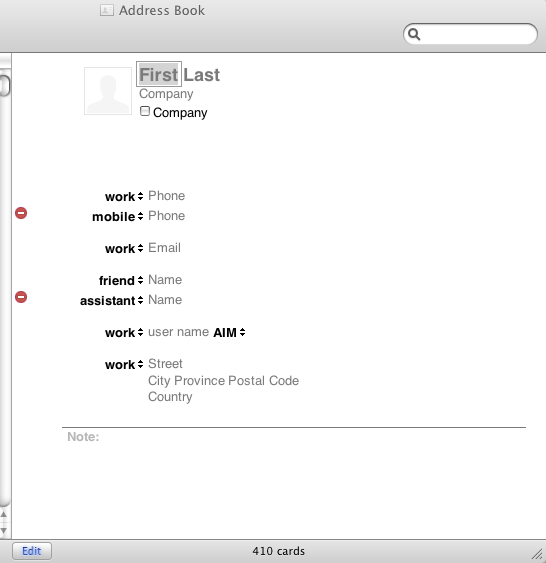The image size is (546, 563).
Task: Click the Country field
Action: click(170, 397)
